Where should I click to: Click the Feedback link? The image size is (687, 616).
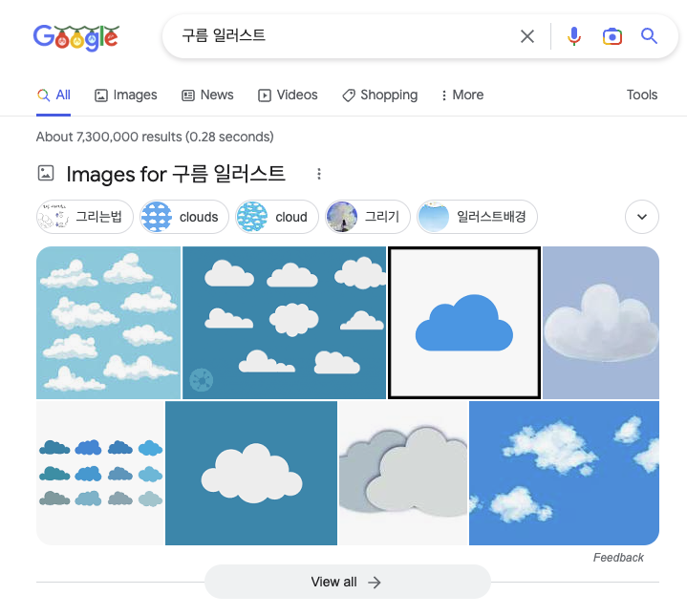[x=618, y=558]
